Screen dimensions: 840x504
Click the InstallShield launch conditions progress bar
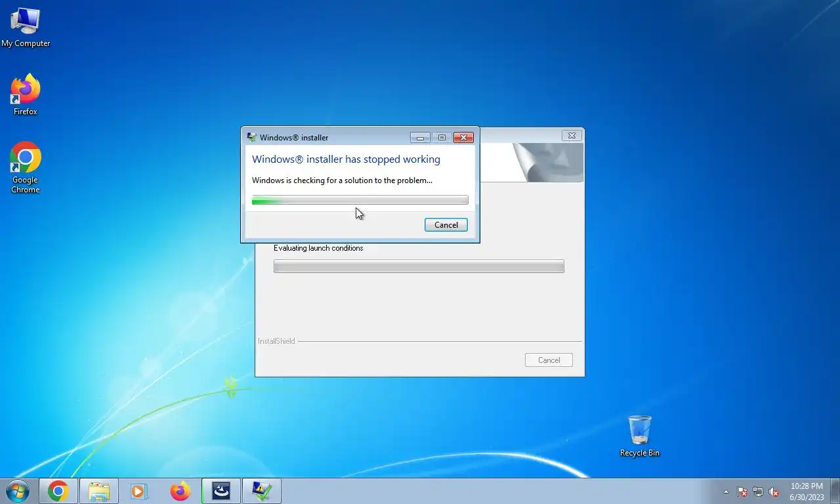(419, 266)
